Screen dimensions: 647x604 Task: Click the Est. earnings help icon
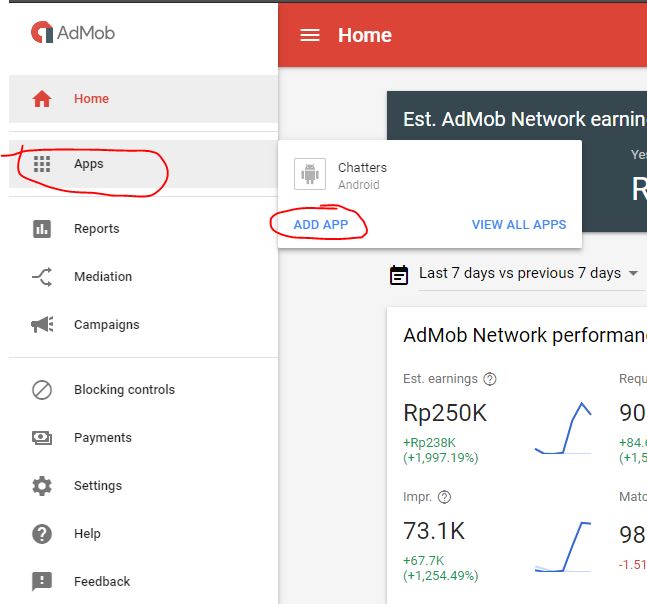(490, 379)
